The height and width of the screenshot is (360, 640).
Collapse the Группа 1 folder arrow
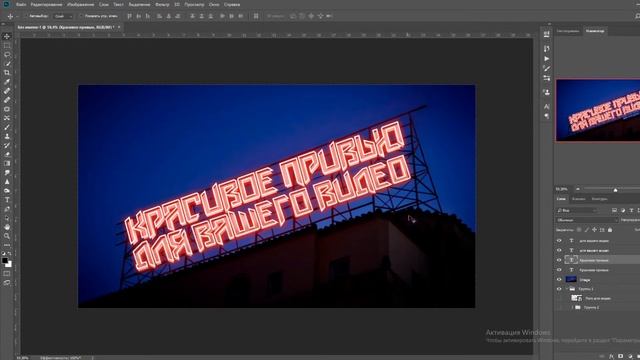click(x=566, y=289)
